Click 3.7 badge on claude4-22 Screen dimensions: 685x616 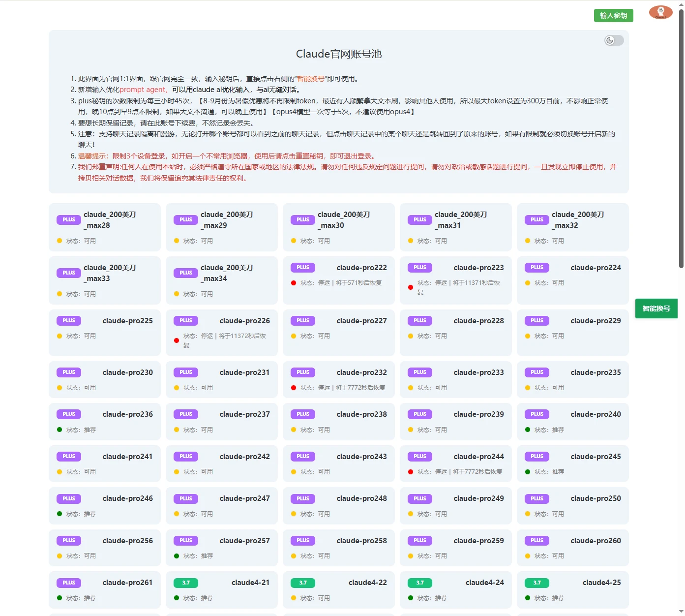[x=303, y=583]
